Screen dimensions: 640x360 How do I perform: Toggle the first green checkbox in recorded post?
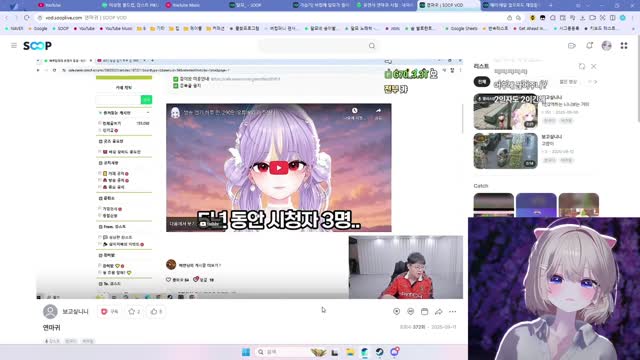[x=176, y=79]
